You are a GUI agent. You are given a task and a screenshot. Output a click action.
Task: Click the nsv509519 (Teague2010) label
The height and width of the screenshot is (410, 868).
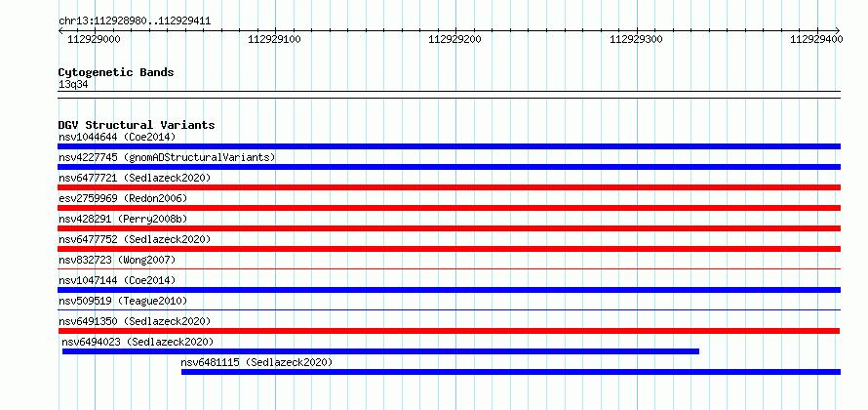(123, 301)
